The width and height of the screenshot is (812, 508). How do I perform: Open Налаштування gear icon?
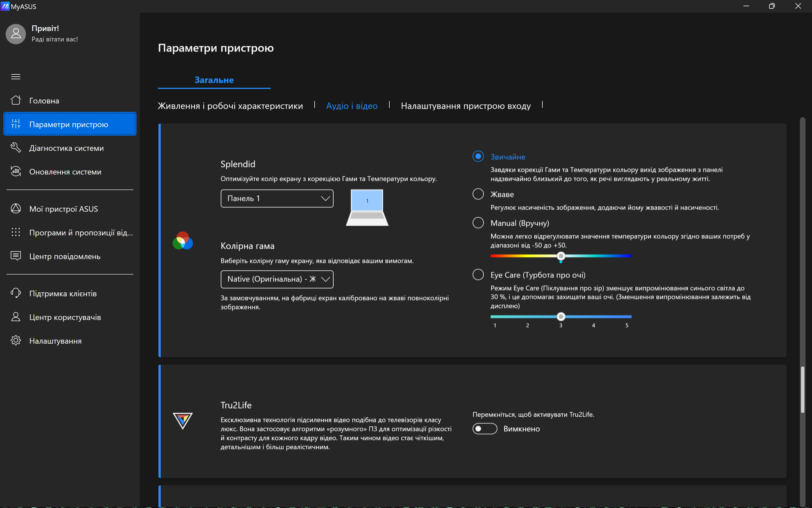(16, 340)
